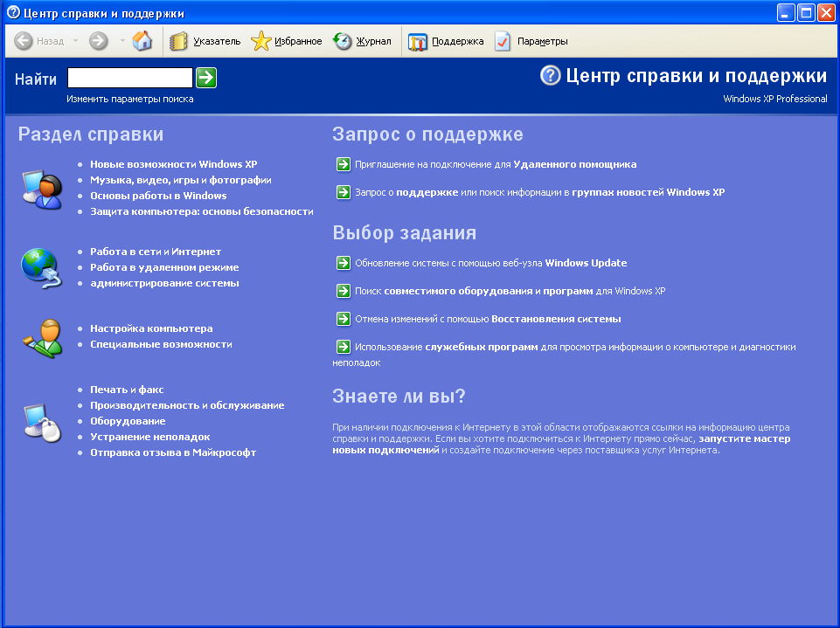Open Работа в удаленном режиме topic

pos(164,267)
